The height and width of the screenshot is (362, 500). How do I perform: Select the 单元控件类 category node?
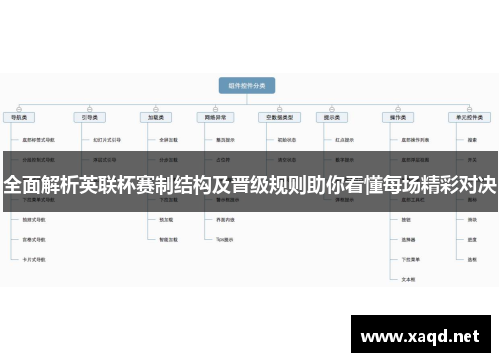[469, 118]
